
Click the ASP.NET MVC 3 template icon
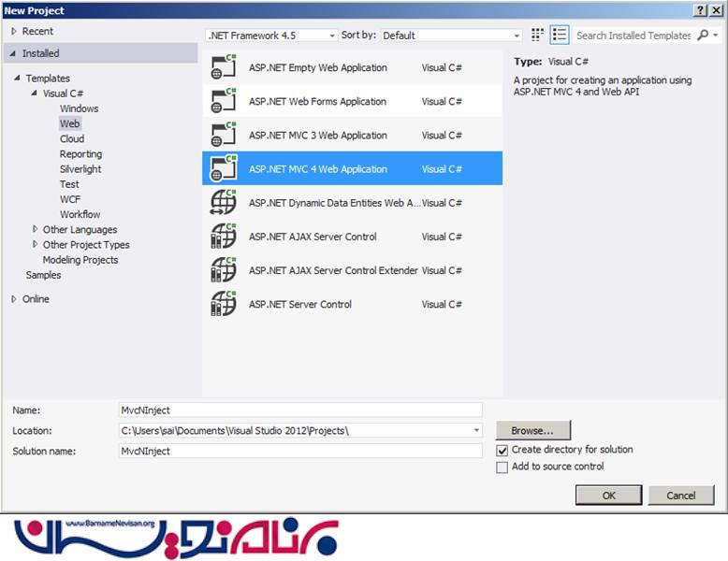(x=223, y=136)
